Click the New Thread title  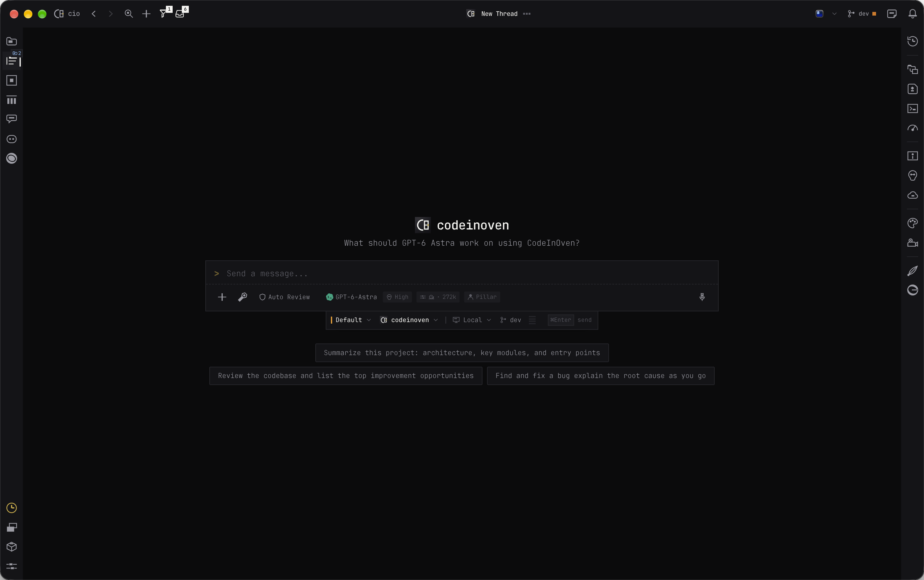[x=499, y=14]
